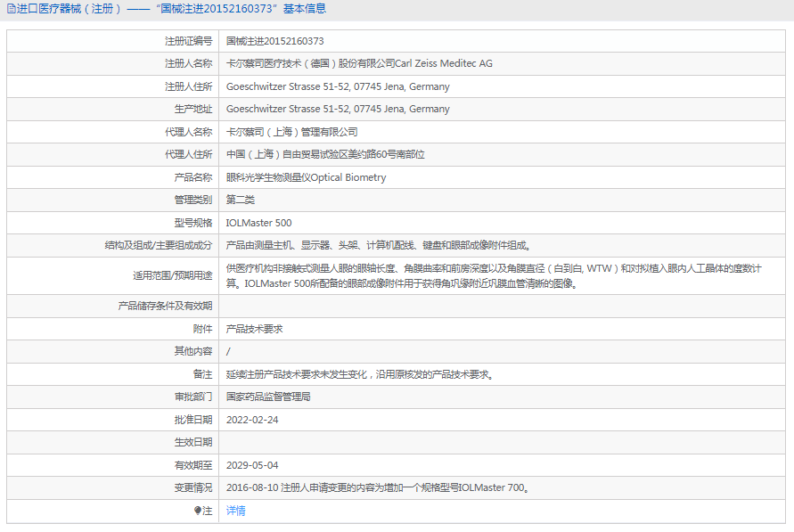Click the bulb icon beside 注
This screenshot has height=532, width=794.
(x=198, y=511)
